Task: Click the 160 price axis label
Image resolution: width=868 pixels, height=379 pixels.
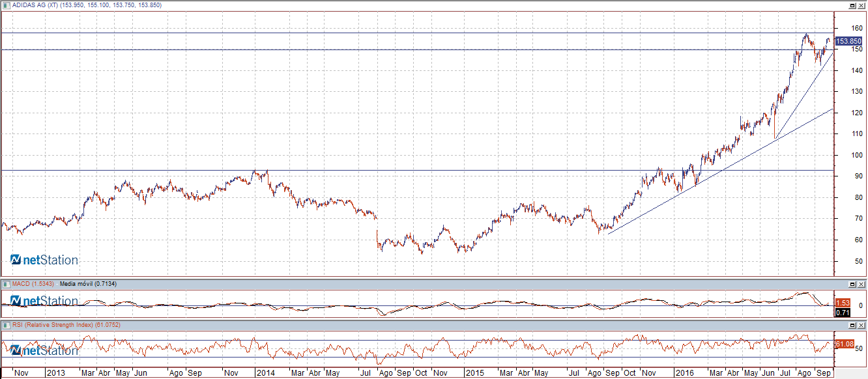Action: (858, 28)
